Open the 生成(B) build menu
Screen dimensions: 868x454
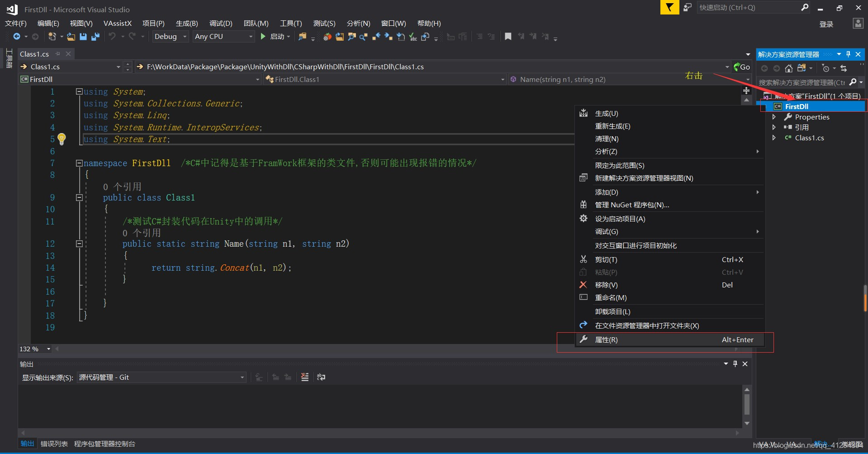pyautogui.click(x=187, y=23)
